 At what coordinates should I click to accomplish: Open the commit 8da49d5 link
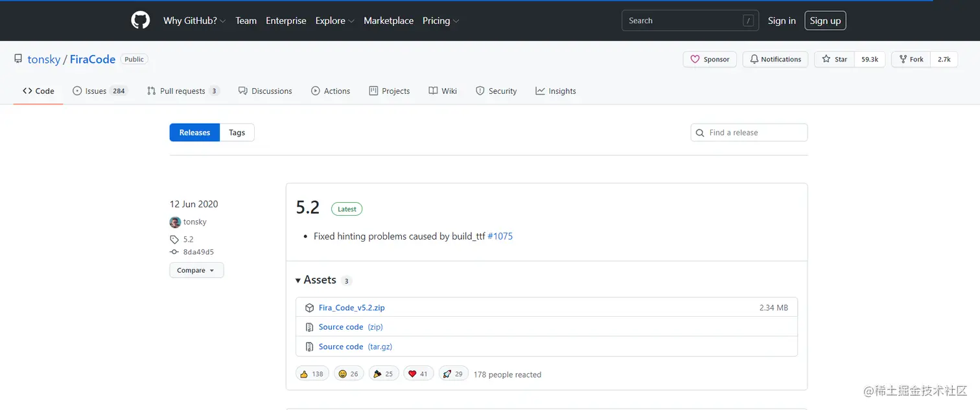198,252
